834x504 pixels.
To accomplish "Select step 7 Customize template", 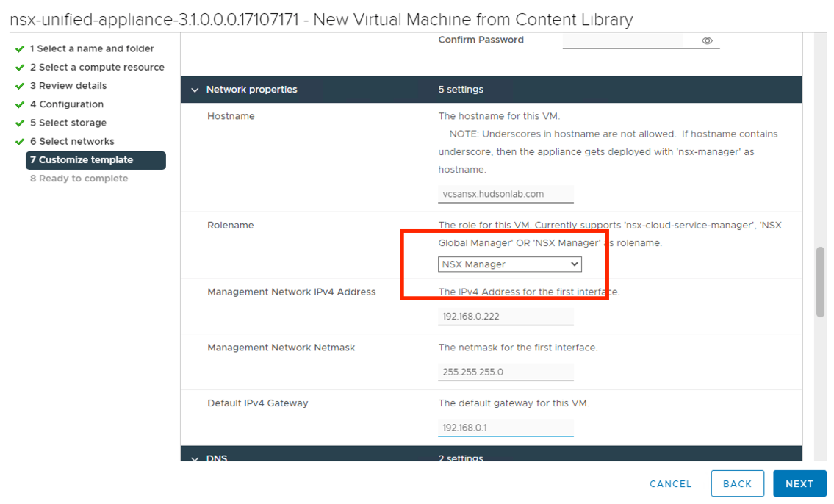I will pyautogui.click(x=96, y=160).
